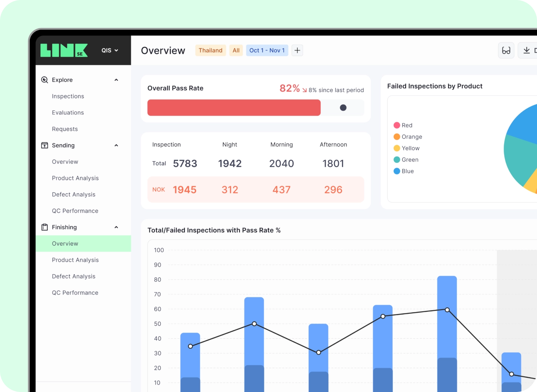Collapse the Sending section
The image size is (537, 392).
tap(116, 145)
